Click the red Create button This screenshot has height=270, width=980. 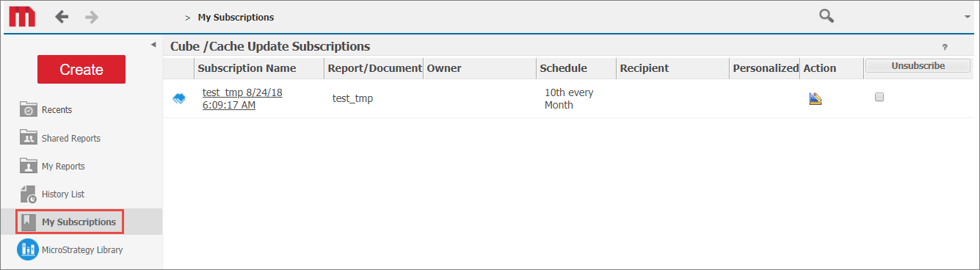pyautogui.click(x=81, y=70)
